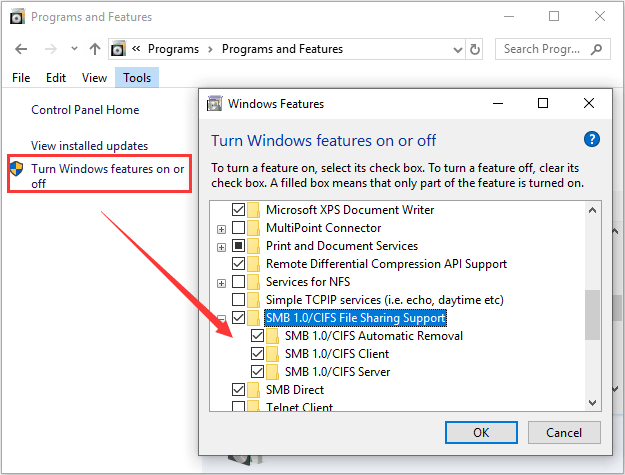Click the folder icon for SMB 1.0/CIFS Server
Screen dimensions: 625x475
[272, 371]
